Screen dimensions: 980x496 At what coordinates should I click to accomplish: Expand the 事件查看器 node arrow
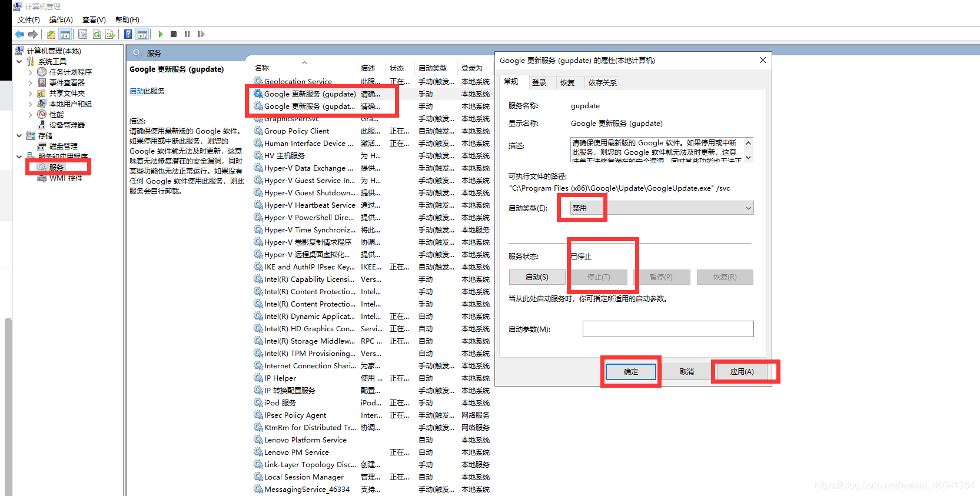31,82
